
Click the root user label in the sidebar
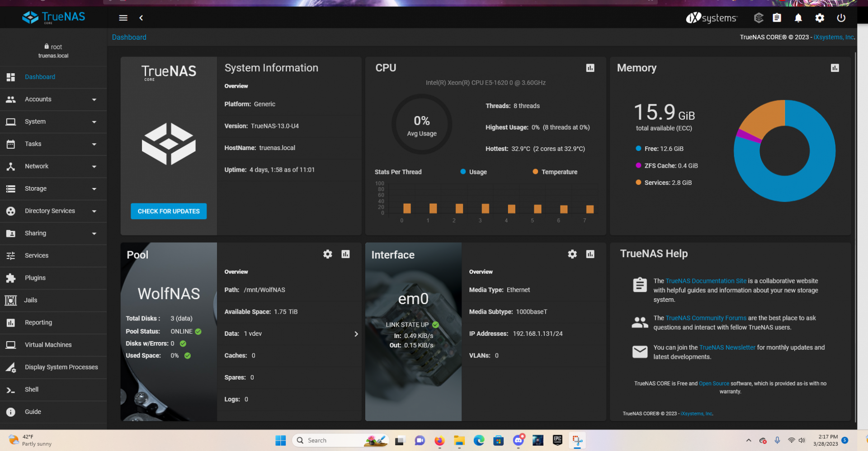53,47
